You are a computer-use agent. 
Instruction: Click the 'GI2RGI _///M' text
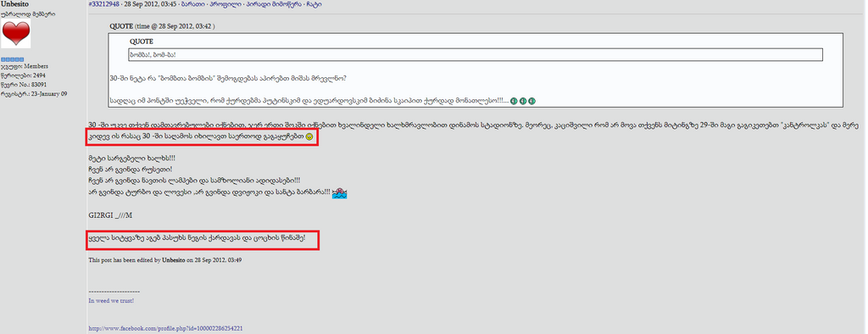click(x=111, y=215)
